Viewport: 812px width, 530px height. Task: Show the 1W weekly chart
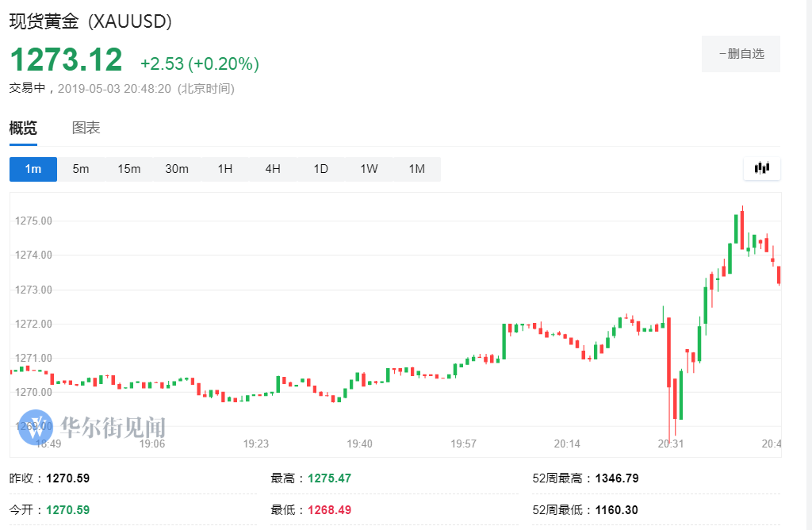(x=369, y=169)
